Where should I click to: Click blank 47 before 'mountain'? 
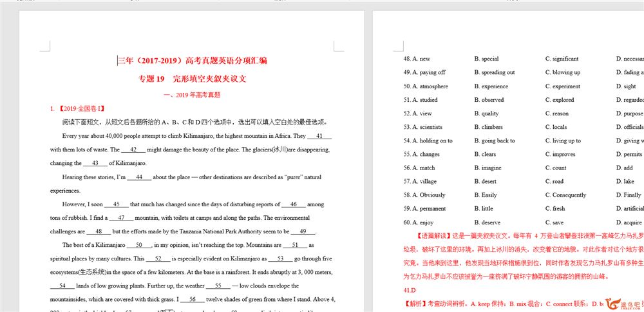121,218
